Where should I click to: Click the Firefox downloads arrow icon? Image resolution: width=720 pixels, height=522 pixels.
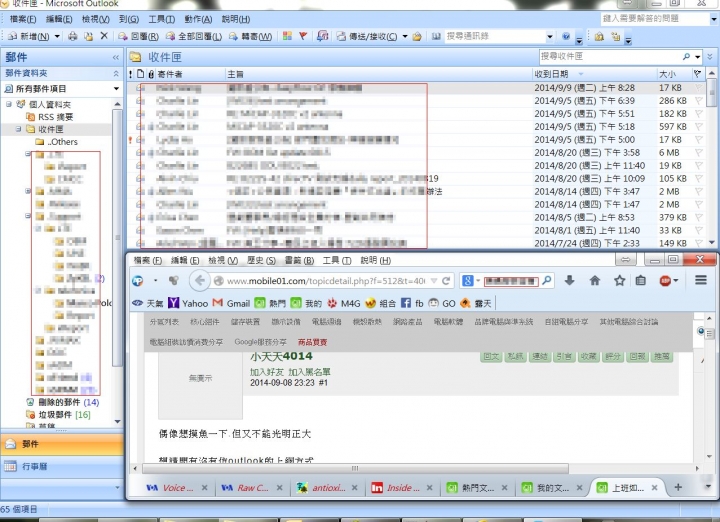(569, 280)
